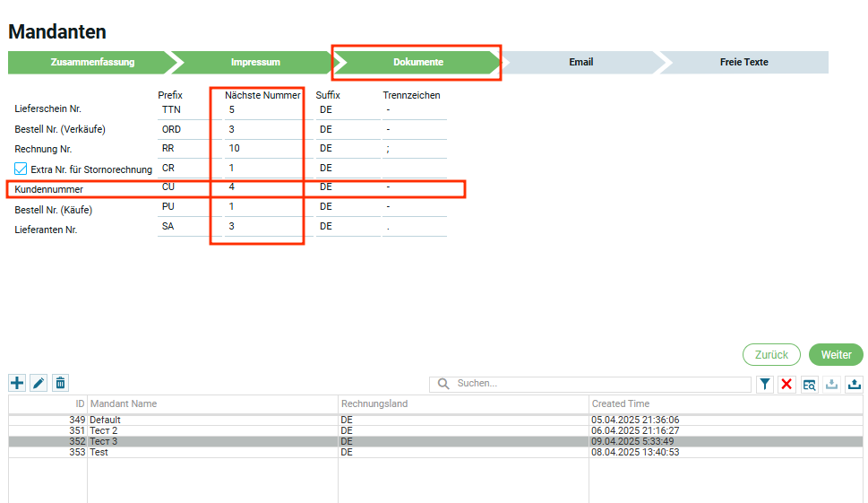The height and width of the screenshot is (503, 868).
Task: Click the dark blue upload icon at far right
Action: (854, 384)
